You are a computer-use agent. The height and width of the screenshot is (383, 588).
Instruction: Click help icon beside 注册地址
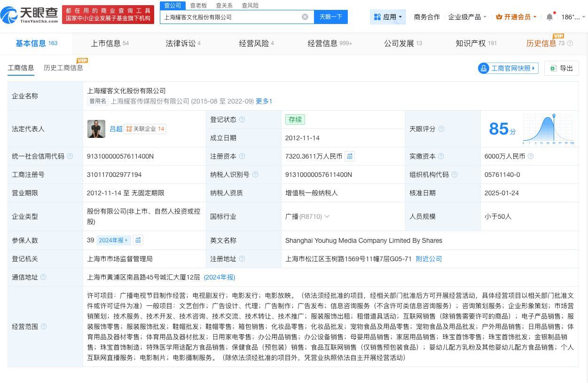click(242, 259)
